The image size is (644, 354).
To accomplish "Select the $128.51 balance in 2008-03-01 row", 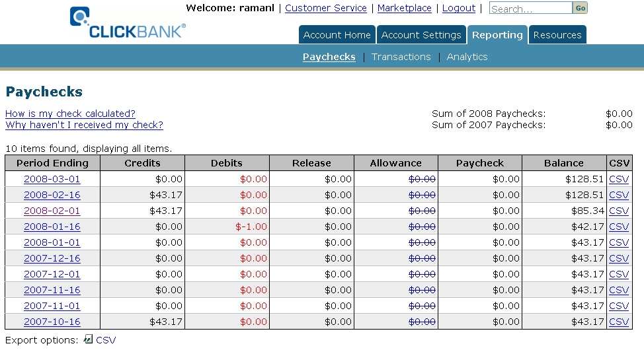I will tap(584, 179).
